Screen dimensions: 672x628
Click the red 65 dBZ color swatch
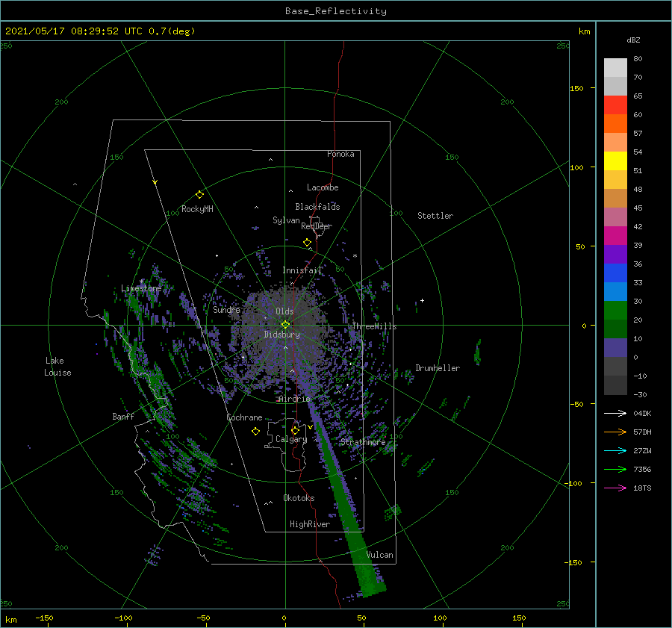615,105
